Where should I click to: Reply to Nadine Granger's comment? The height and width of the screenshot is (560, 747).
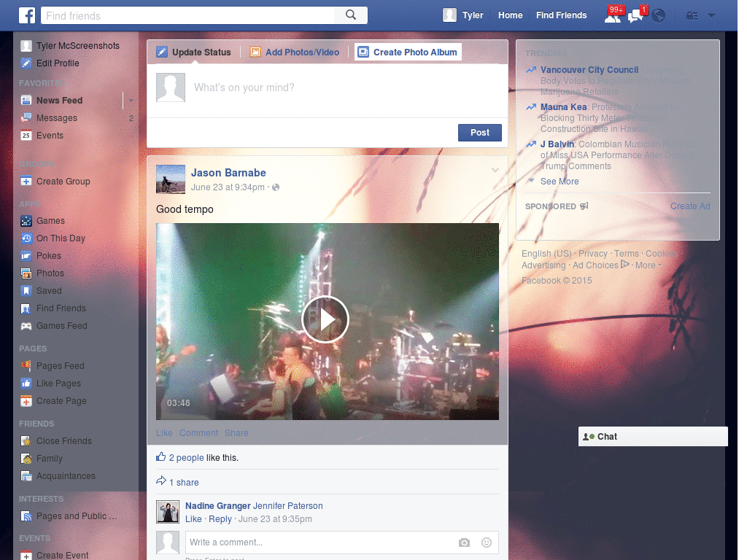point(220,519)
